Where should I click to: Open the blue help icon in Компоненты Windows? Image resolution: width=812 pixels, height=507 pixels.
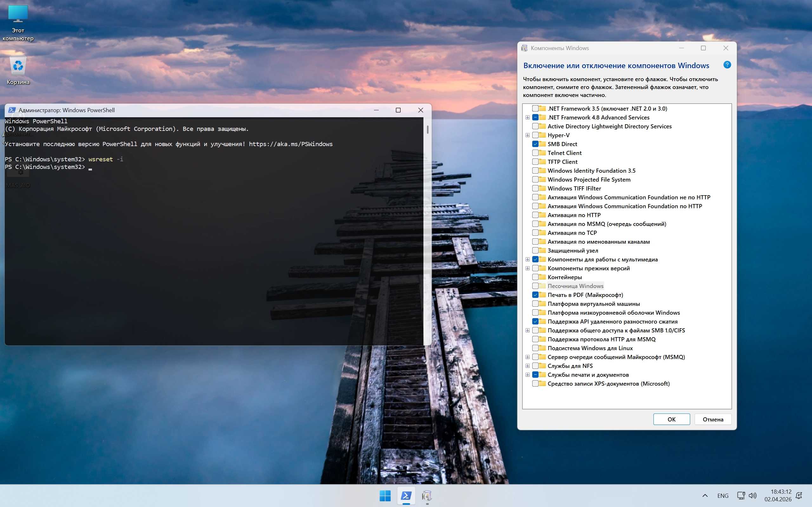click(x=727, y=65)
